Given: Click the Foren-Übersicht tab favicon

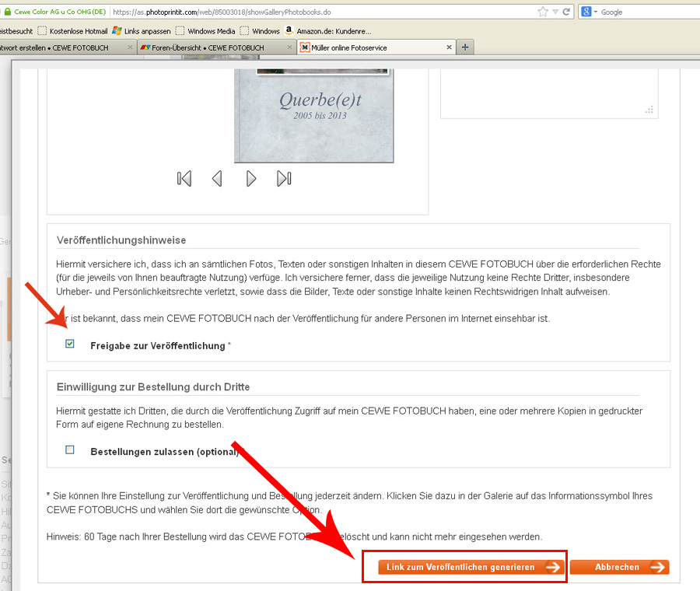Looking at the screenshot, I should click(145, 47).
